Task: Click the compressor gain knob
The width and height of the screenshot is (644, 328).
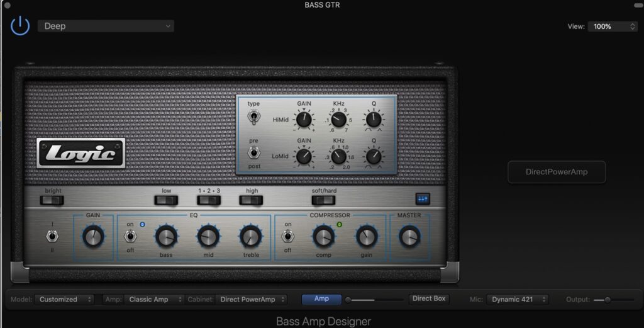Action: 367,236
